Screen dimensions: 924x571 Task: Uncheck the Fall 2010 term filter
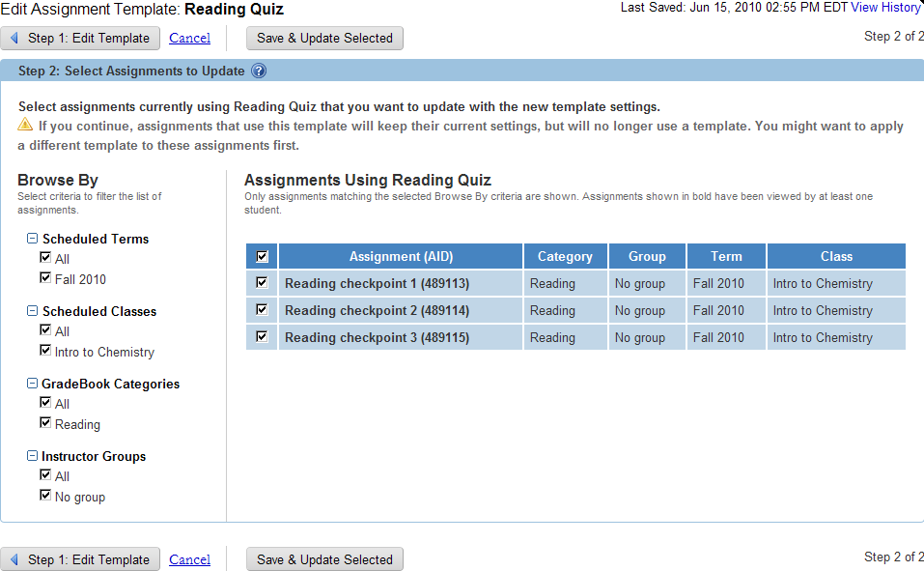pyautogui.click(x=45, y=278)
